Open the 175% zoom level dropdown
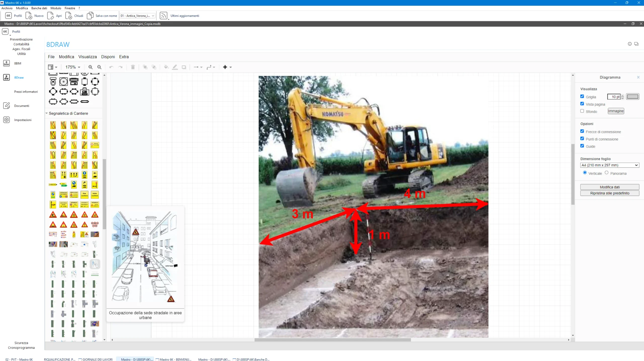Screen dimensions: 644x361 coord(73,67)
